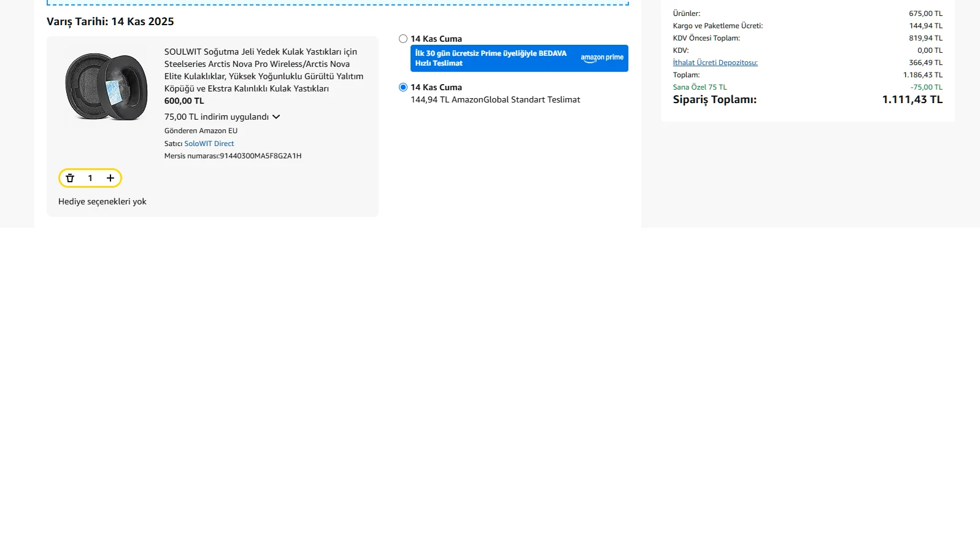Click the 600,00 TL item price
Viewport: 980px width, 537px height.
click(184, 101)
